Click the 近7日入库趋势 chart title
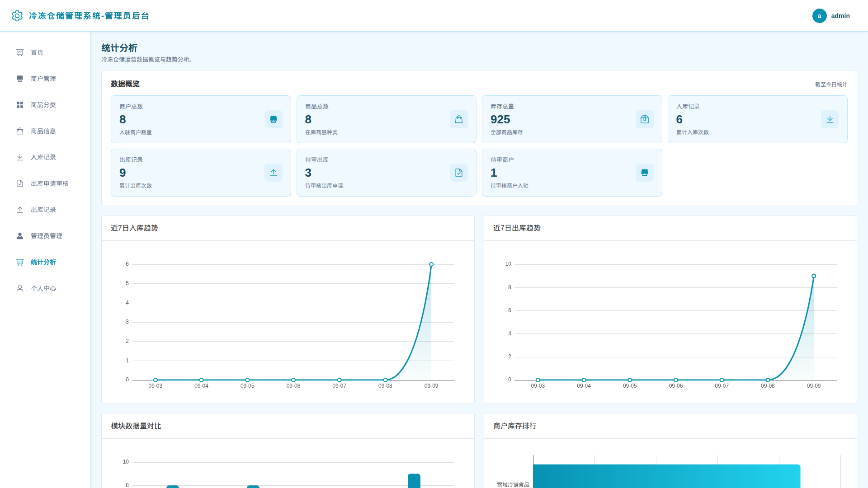 point(134,228)
